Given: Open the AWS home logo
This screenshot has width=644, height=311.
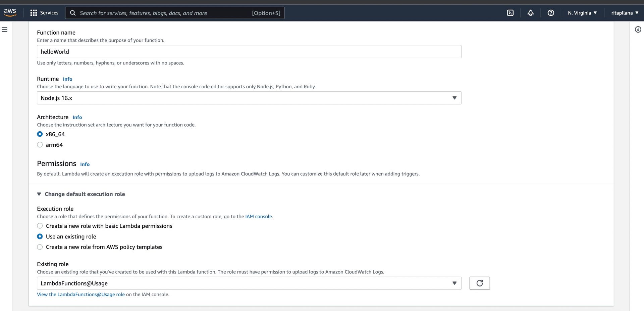Looking at the screenshot, I should 10,13.
